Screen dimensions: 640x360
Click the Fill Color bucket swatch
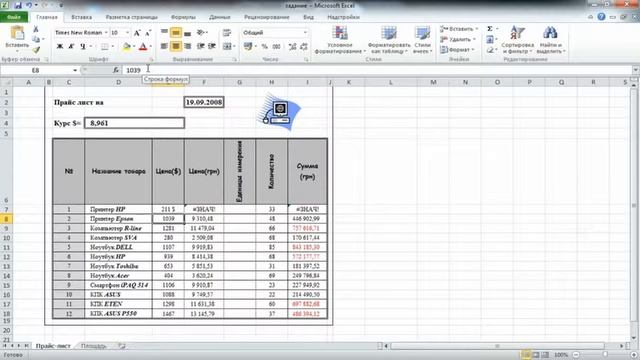127,47
